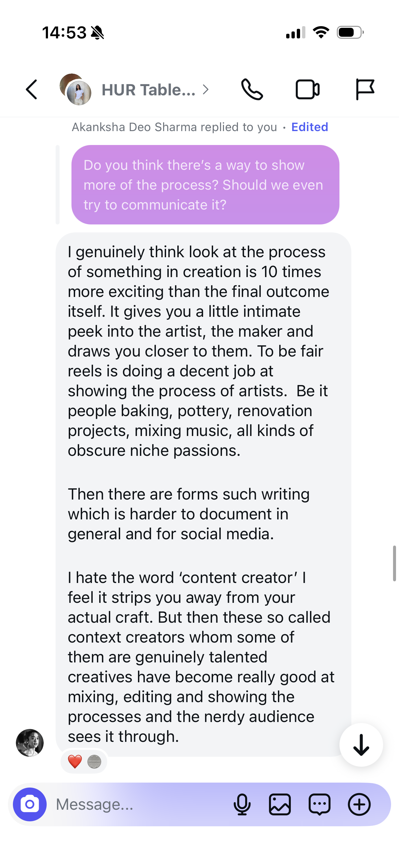
Task: Tap the plus icon for more options
Action: pos(359,804)
